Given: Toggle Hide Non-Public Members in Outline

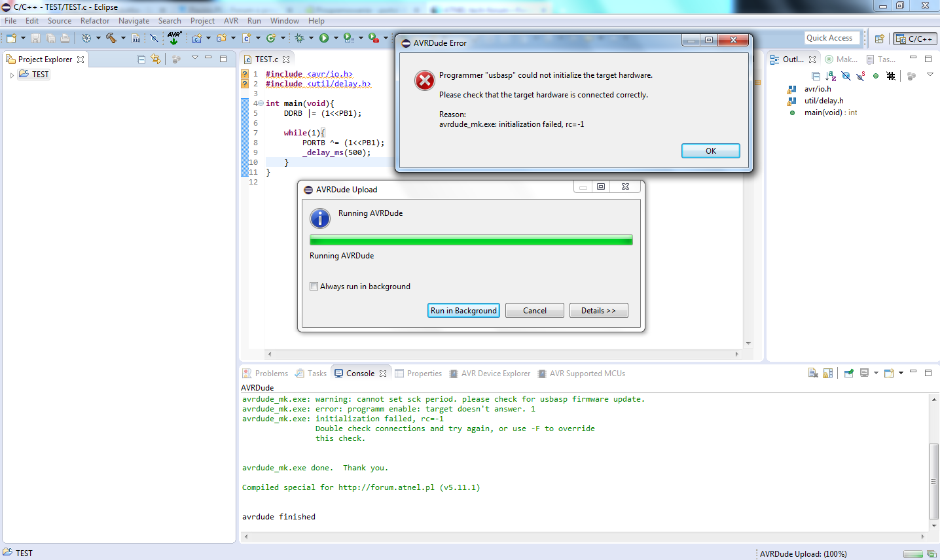Looking at the screenshot, I should click(876, 76).
